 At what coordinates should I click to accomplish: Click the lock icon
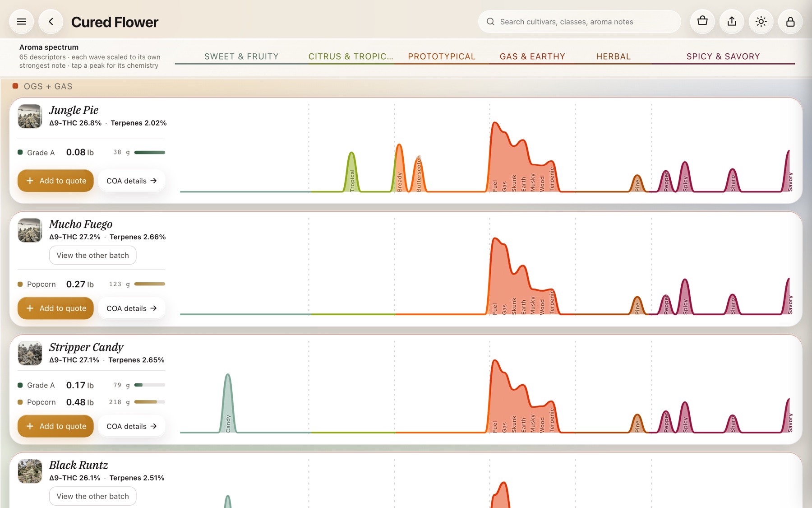click(x=790, y=21)
